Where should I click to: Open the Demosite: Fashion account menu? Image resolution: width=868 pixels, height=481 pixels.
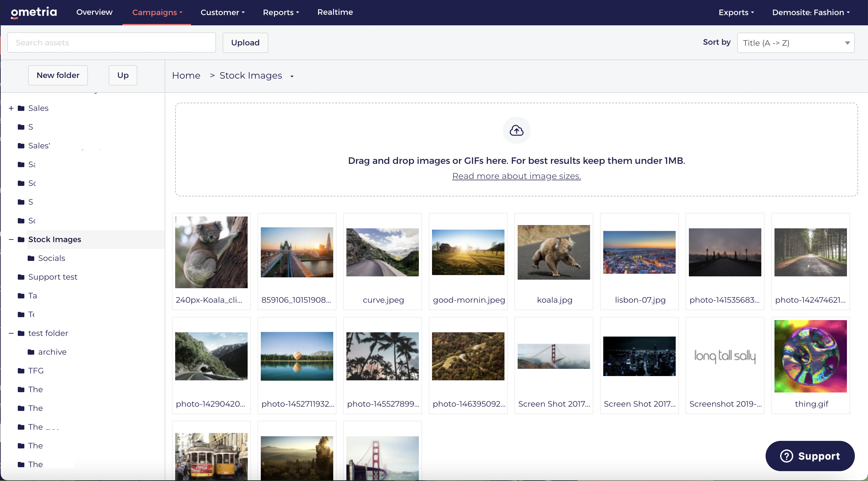point(810,13)
